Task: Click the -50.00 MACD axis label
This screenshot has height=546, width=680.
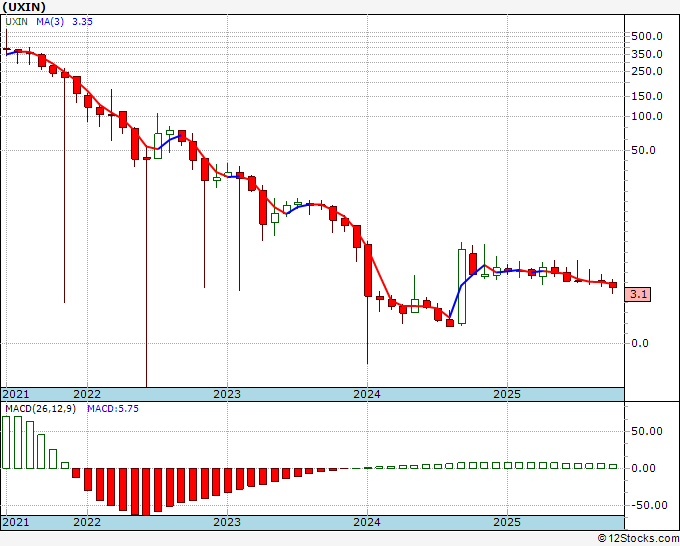Action: click(649, 505)
